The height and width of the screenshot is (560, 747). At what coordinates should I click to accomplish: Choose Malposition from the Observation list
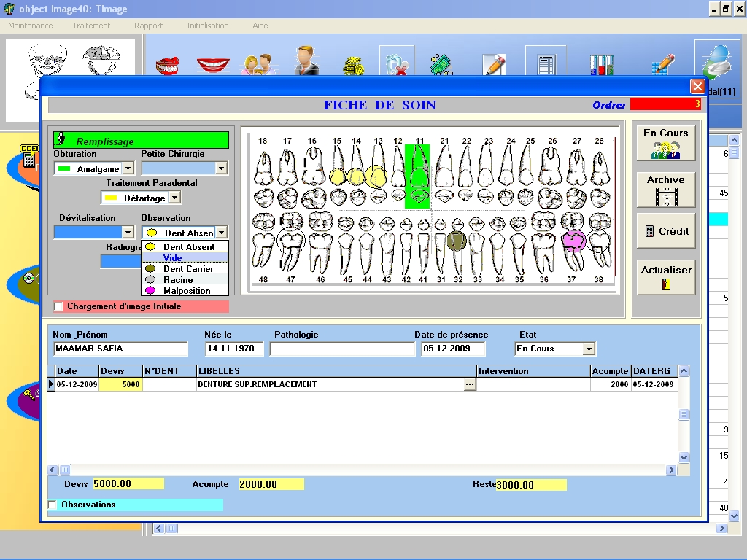[x=186, y=291]
